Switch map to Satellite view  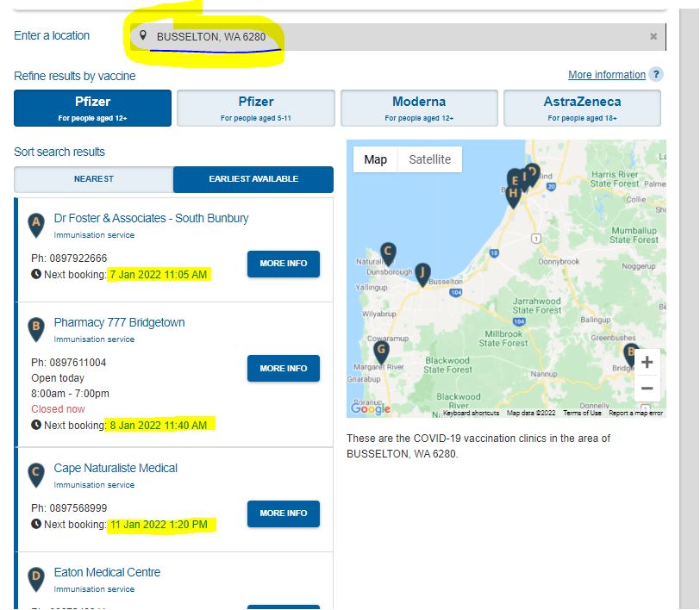pyautogui.click(x=430, y=159)
